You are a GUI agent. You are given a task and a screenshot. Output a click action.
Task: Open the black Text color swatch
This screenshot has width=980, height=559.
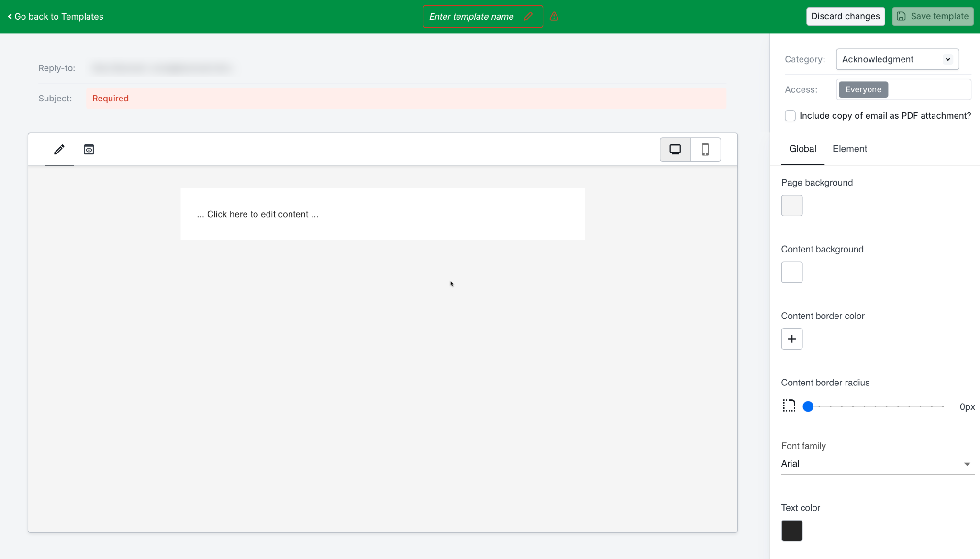tap(791, 530)
